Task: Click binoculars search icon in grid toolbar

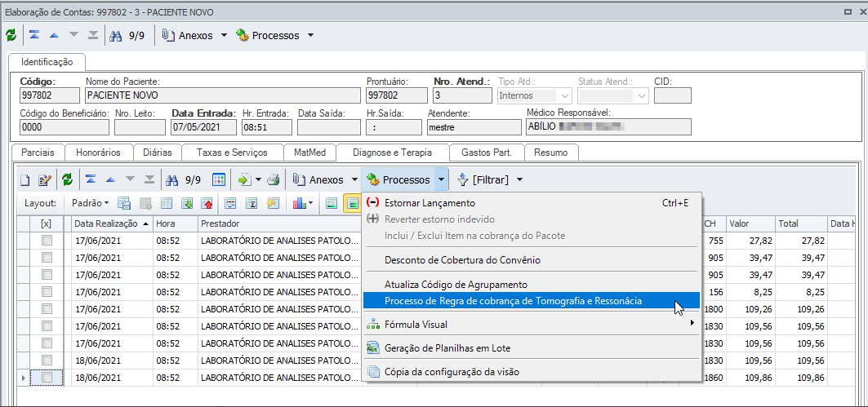Action: [172, 179]
